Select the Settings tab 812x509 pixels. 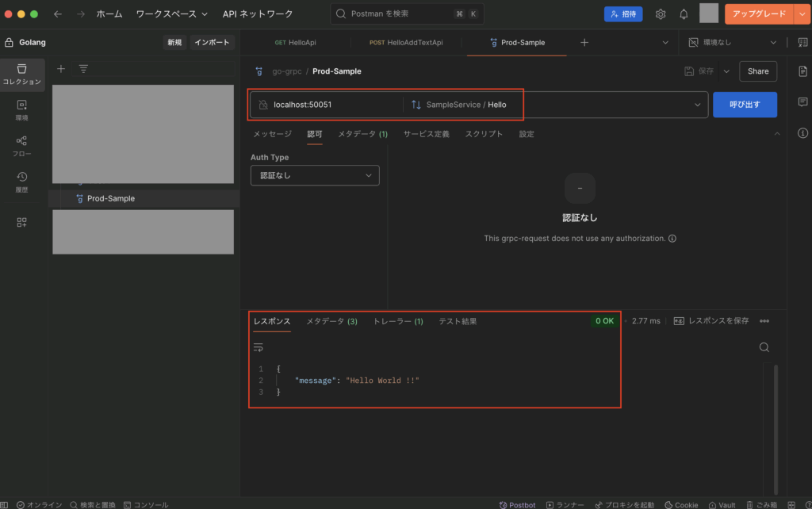[527, 134]
